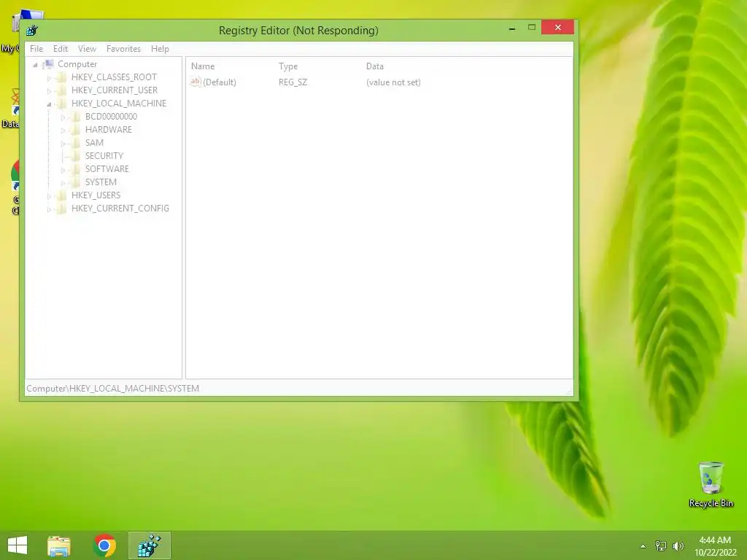747x560 pixels.
Task: Click the HKEY_CLASSES_ROOT folder icon
Action: pyautogui.click(x=61, y=77)
